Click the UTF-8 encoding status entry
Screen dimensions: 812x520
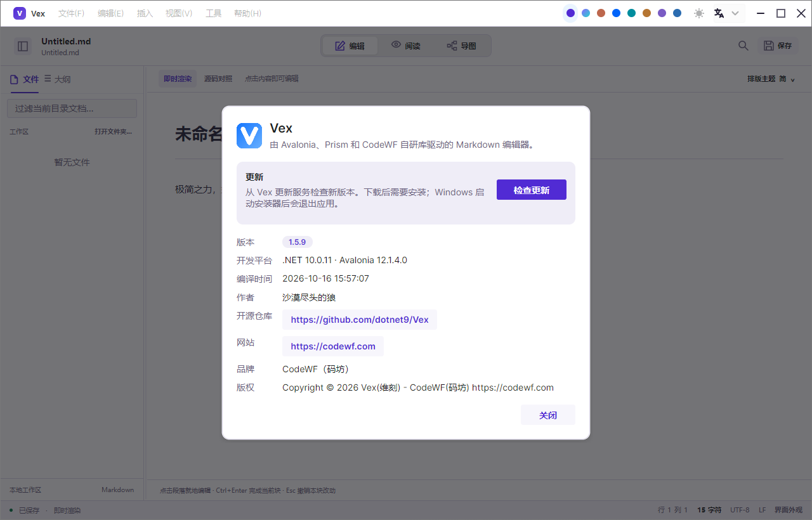[x=740, y=510]
